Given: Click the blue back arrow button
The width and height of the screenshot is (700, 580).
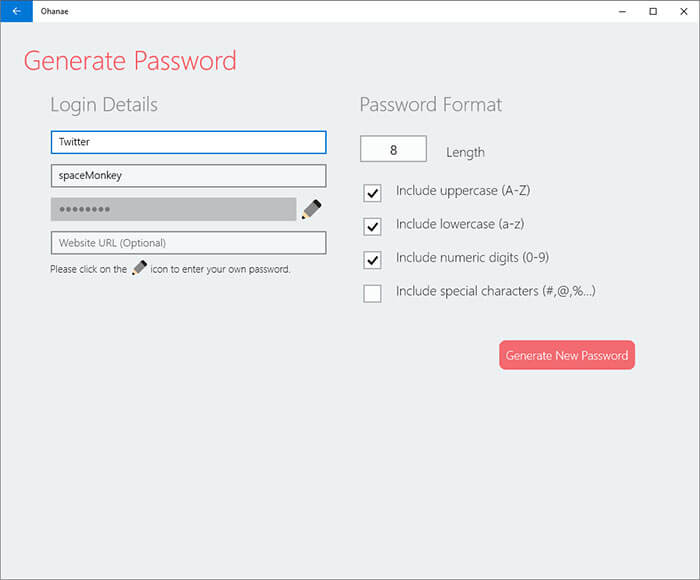Looking at the screenshot, I should tap(17, 11).
